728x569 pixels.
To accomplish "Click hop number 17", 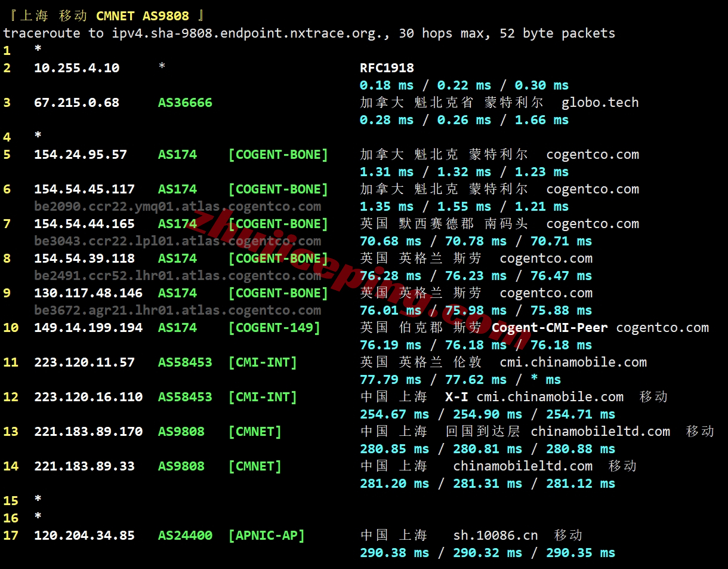I will point(11,536).
